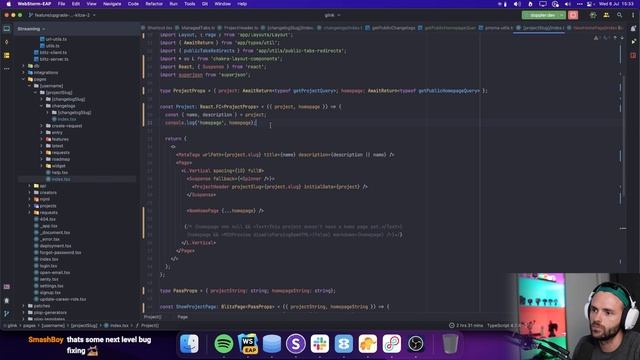The height and width of the screenshot is (360, 640).
Task: Open the Commit tool window icon
Action: 7,42
